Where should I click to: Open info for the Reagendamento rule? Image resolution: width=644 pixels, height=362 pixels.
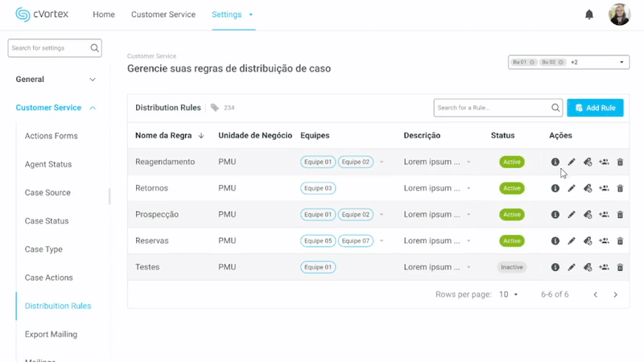[x=555, y=162]
